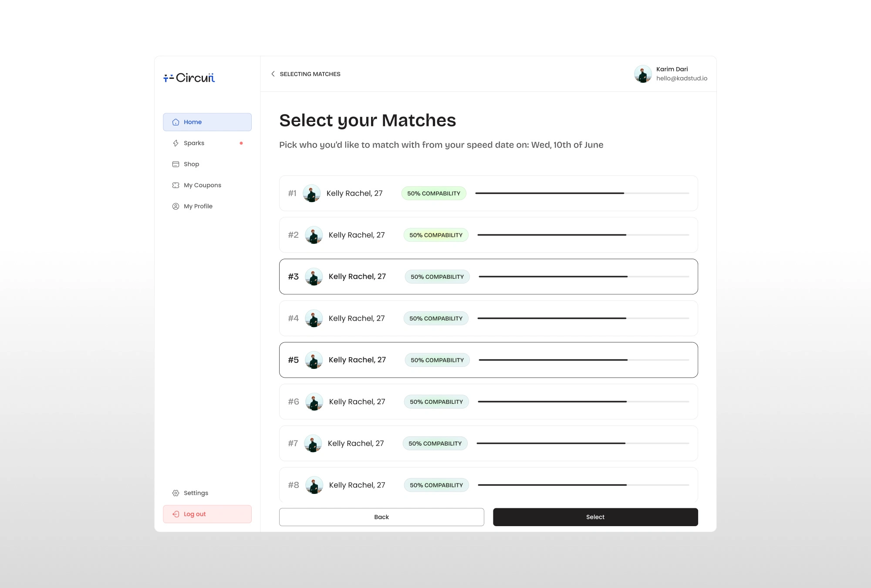
Task: Click the Settings gear icon
Action: (176, 493)
